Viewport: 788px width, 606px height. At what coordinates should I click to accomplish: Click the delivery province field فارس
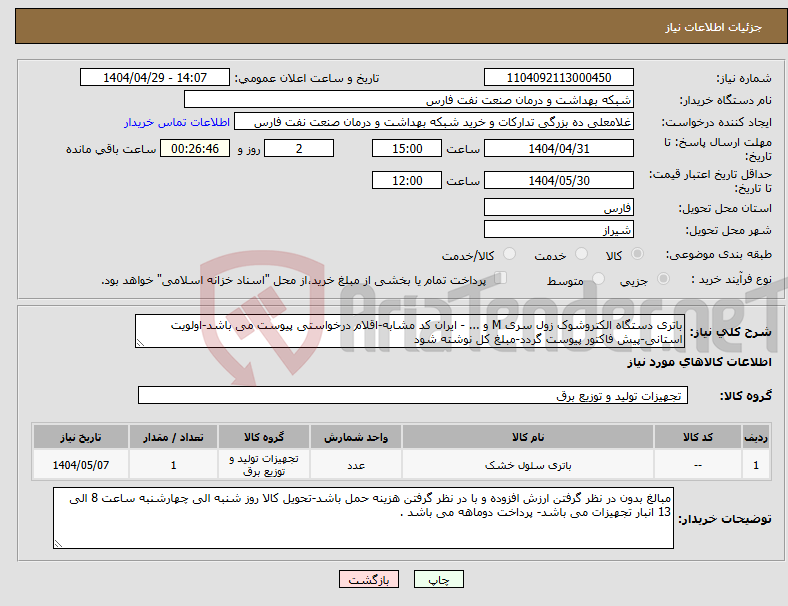558,208
